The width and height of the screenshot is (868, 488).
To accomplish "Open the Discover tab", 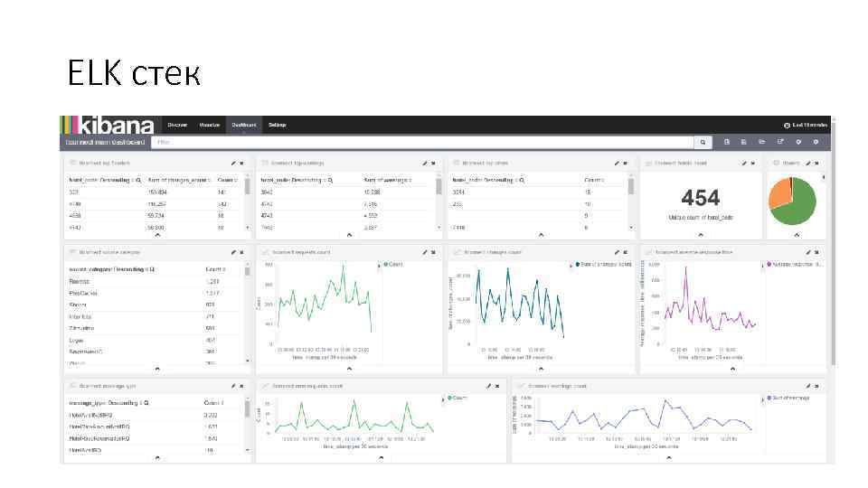I will tap(177, 125).
